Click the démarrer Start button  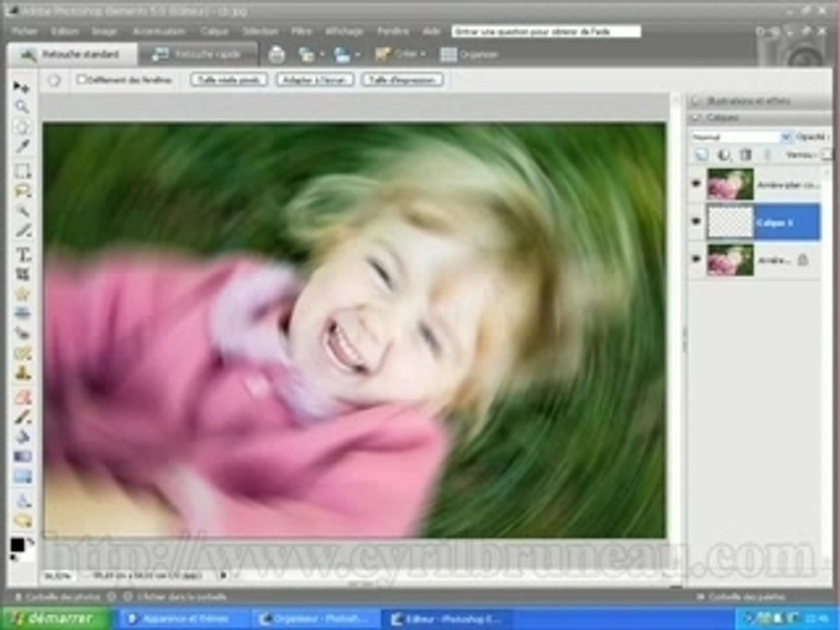(x=54, y=619)
